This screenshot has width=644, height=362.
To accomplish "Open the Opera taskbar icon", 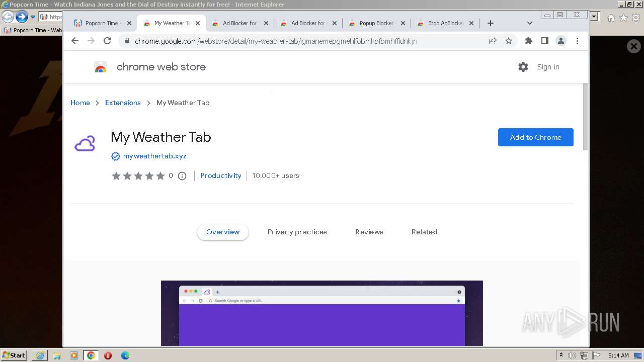I will (108, 355).
